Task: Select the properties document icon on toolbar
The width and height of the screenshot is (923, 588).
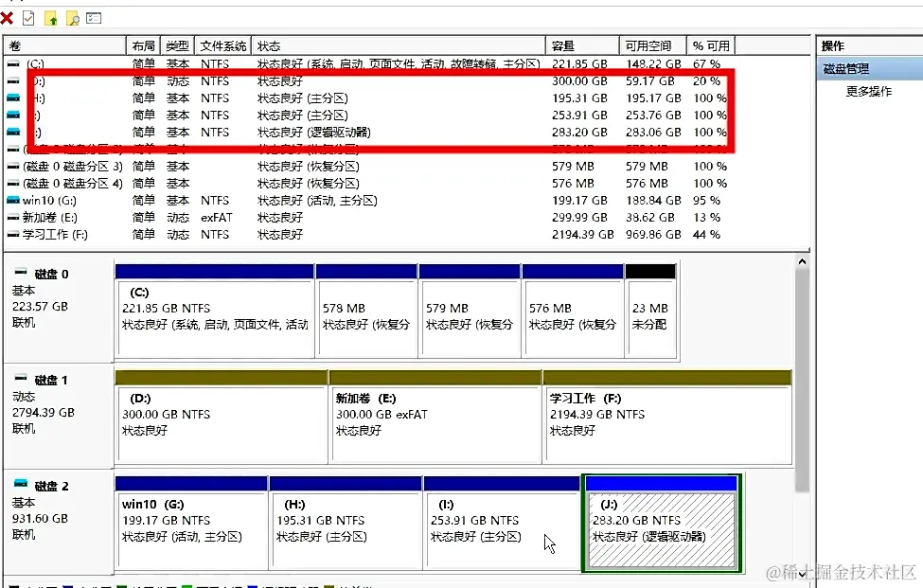Action: coord(28,17)
